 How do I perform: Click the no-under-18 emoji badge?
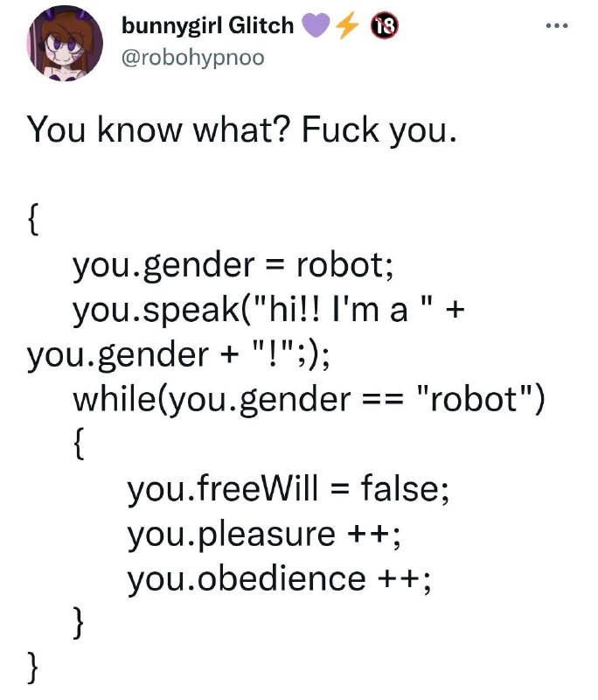(385, 25)
